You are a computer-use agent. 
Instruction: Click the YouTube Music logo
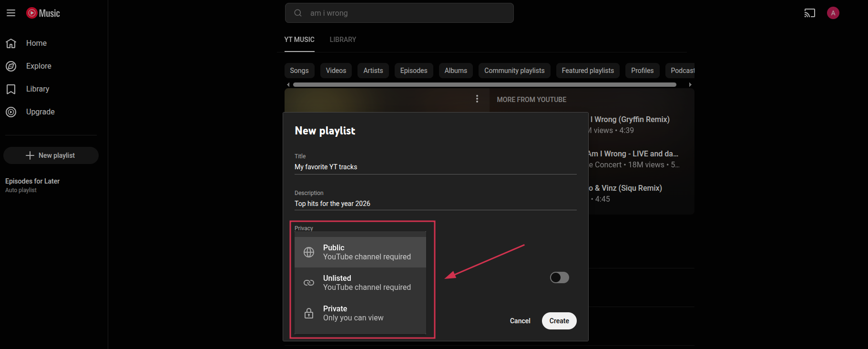(x=43, y=13)
